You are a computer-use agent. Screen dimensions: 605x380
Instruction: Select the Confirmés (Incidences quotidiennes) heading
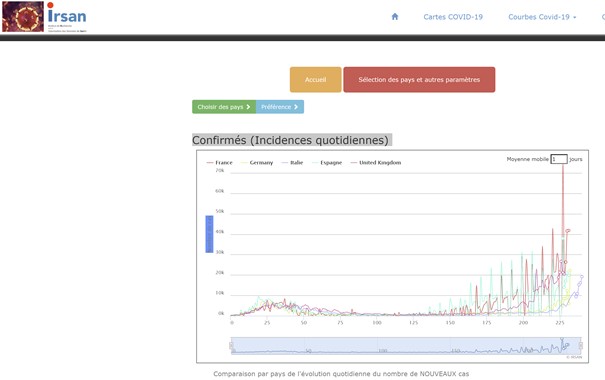coord(291,140)
